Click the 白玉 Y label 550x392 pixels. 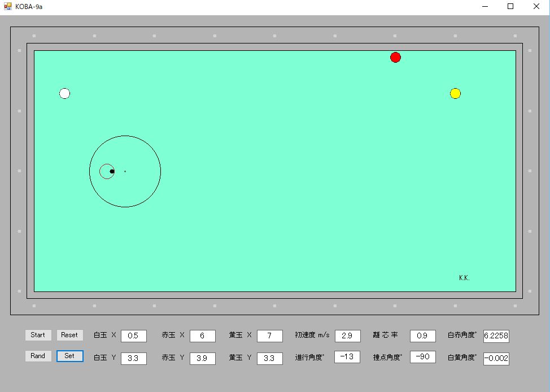click(x=104, y=358)
